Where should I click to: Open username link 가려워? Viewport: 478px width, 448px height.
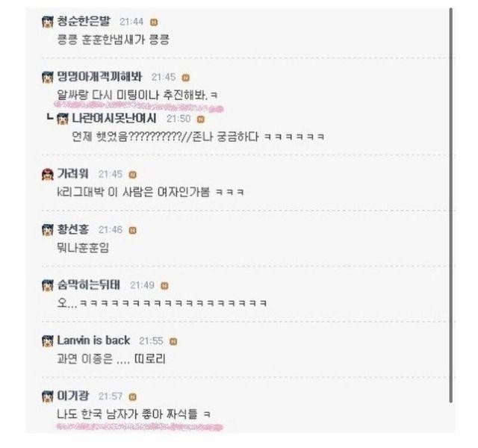pos(73,174)
